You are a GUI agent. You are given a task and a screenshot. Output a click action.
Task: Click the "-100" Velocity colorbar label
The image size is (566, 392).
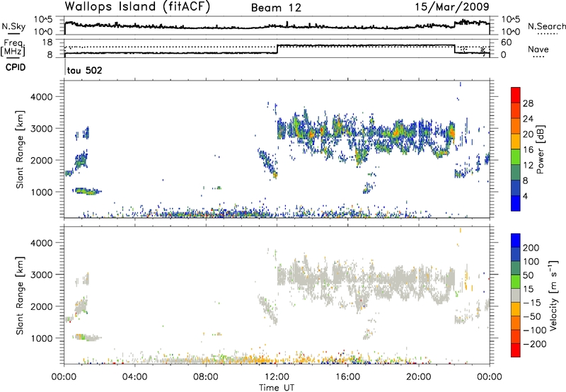[x=534, y=330]
